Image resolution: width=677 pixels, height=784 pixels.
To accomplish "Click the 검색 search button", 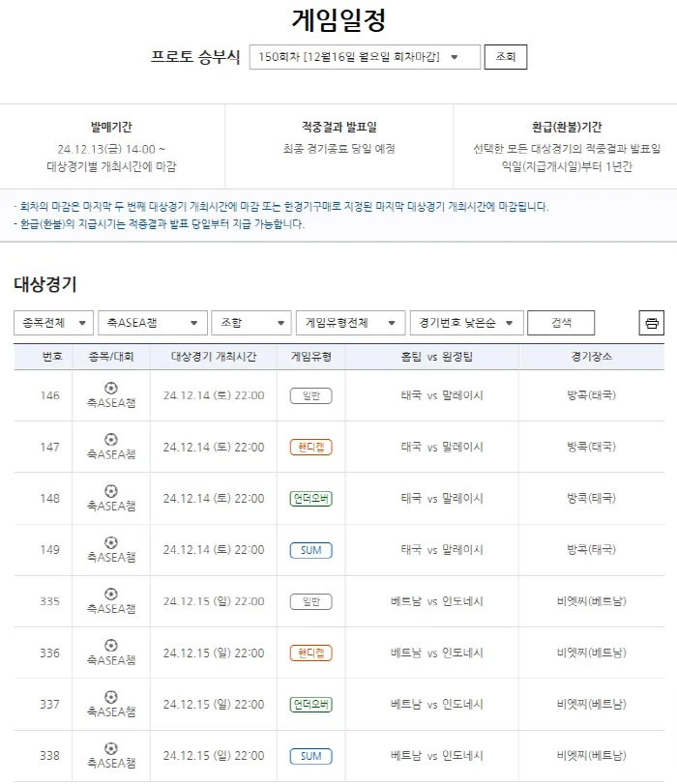I will 561,323.
